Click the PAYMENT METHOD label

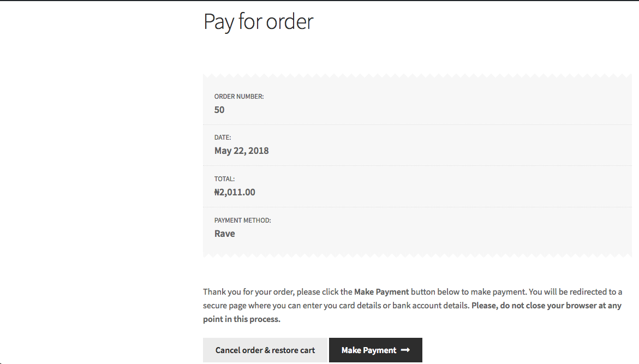tap(242, 220)
